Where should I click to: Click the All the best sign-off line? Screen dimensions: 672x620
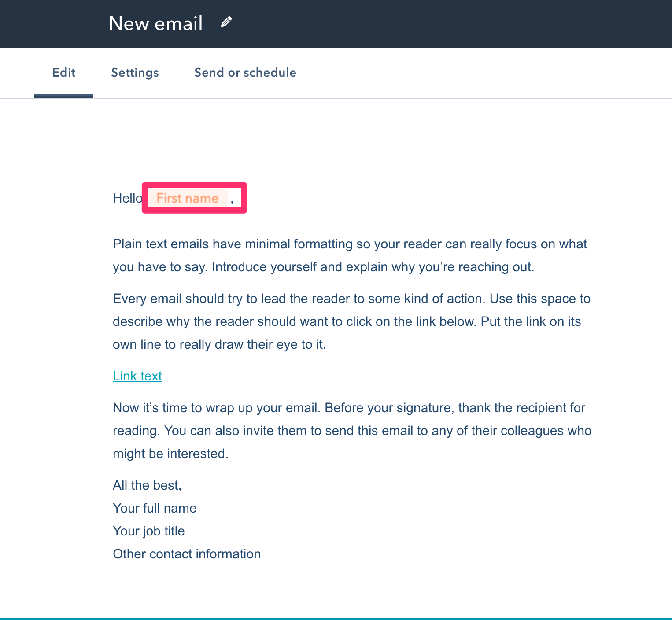147,485
